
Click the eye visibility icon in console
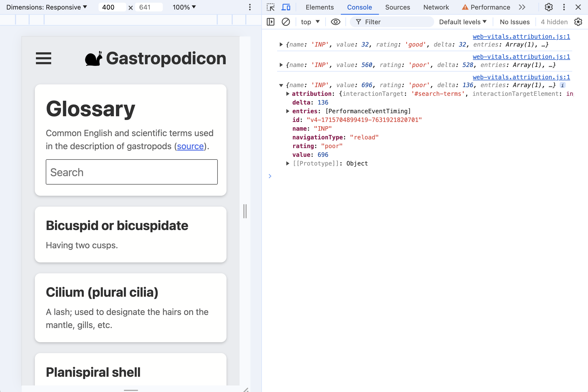(x=335, y=22)
